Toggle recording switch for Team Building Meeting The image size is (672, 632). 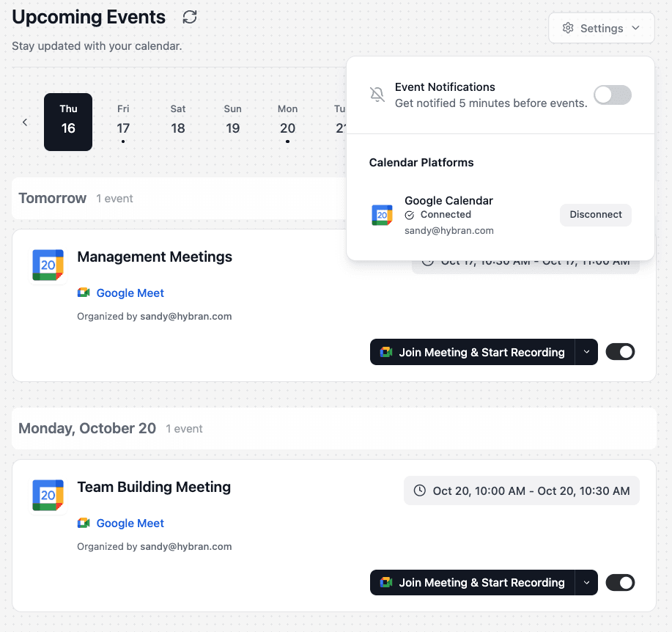620,582
